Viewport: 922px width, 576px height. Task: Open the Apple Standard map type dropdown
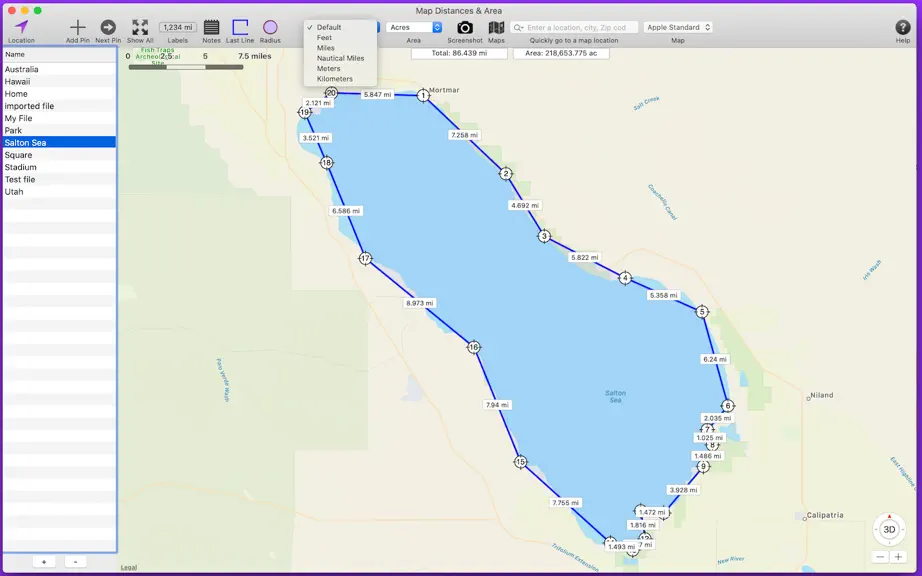pyautogui.click(x=678, y=27)
